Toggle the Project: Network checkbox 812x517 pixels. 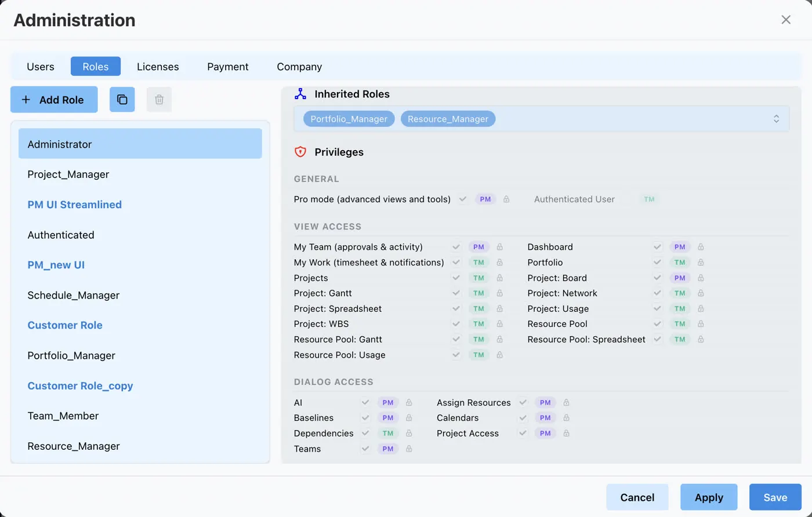[657, 293]
